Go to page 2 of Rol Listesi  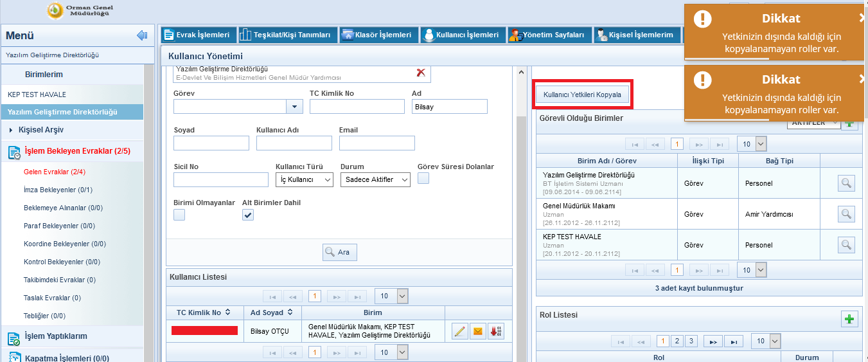click(x=677, y=341)
